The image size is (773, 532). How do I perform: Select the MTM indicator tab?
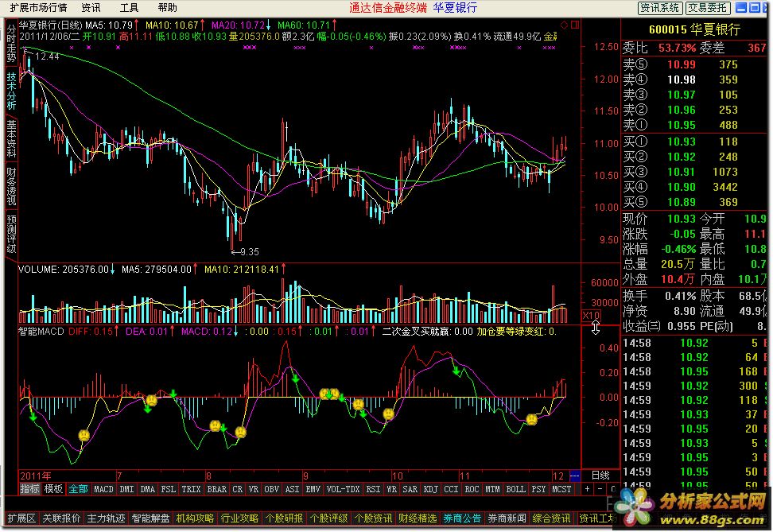tap(492, 489)
